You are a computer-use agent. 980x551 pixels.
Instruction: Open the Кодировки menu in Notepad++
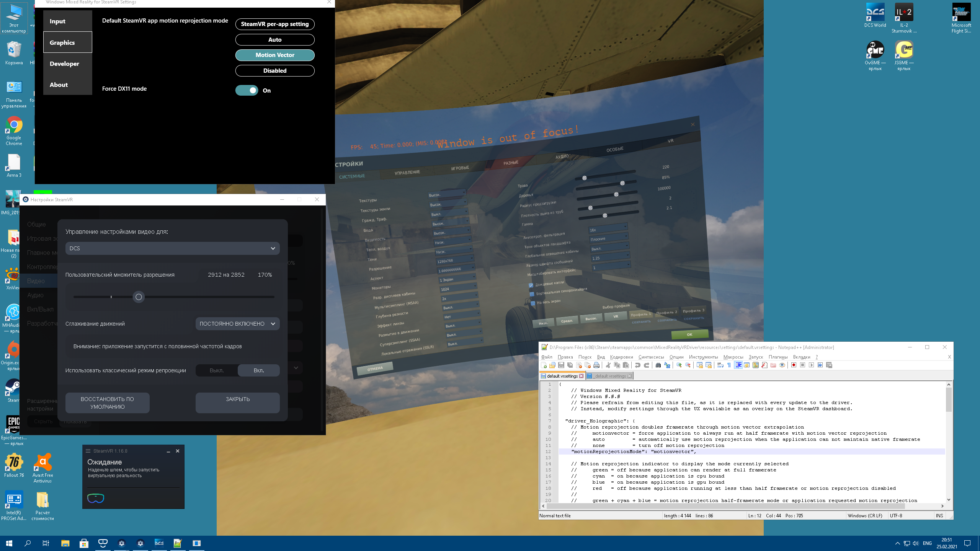tap(622, 357)
